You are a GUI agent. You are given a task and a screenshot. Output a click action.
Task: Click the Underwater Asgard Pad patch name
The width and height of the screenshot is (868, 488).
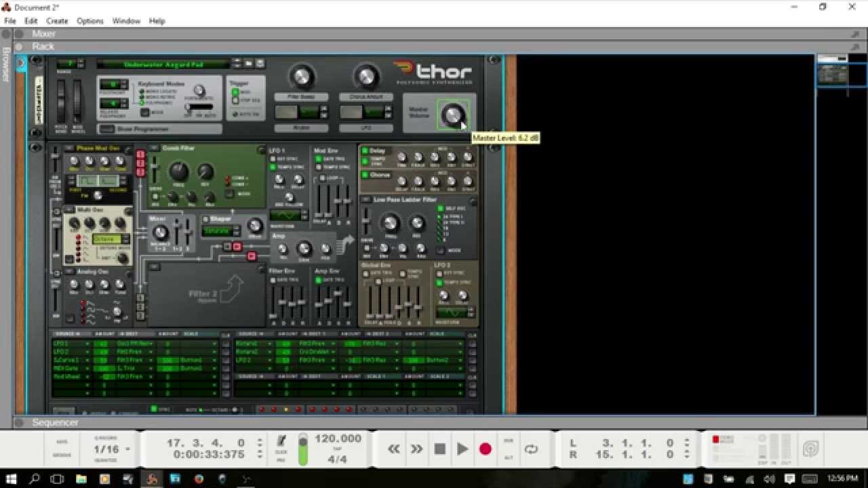tap(163, 64)
